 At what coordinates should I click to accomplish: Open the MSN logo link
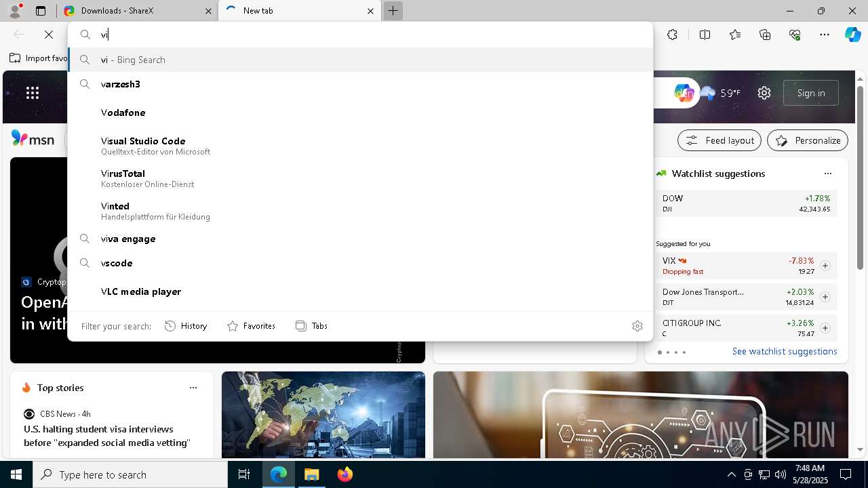coord(33,139)
